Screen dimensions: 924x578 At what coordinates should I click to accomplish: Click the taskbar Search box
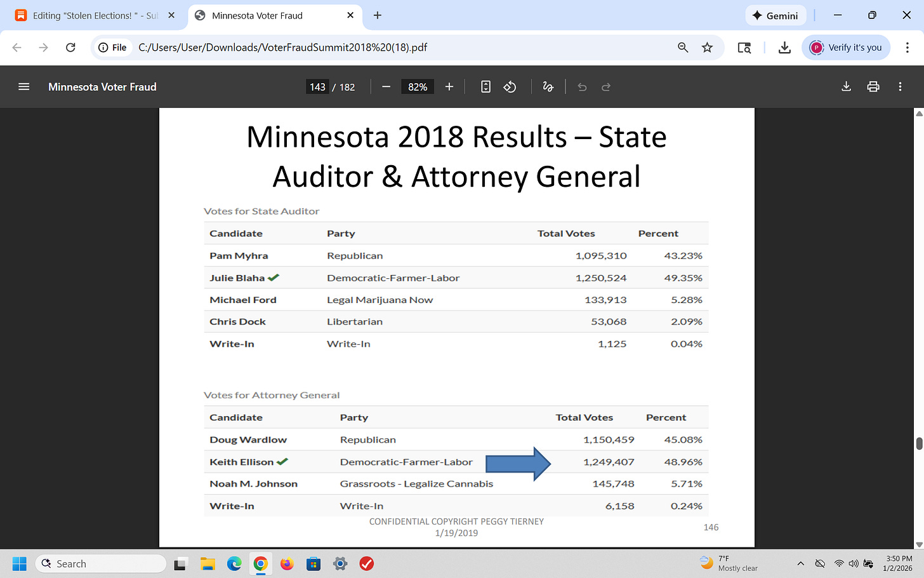pos(101,563)
